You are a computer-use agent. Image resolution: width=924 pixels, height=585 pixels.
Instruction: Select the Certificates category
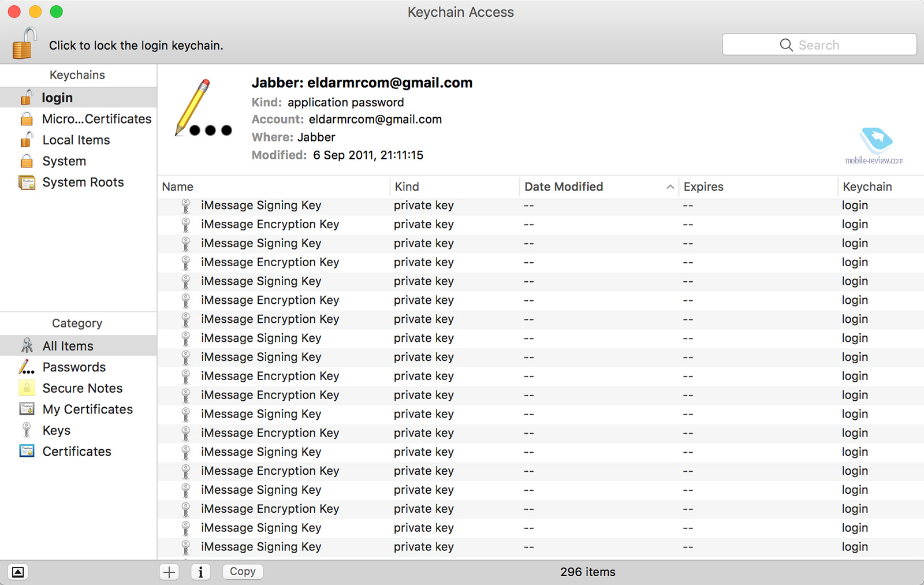click(76, 452)
